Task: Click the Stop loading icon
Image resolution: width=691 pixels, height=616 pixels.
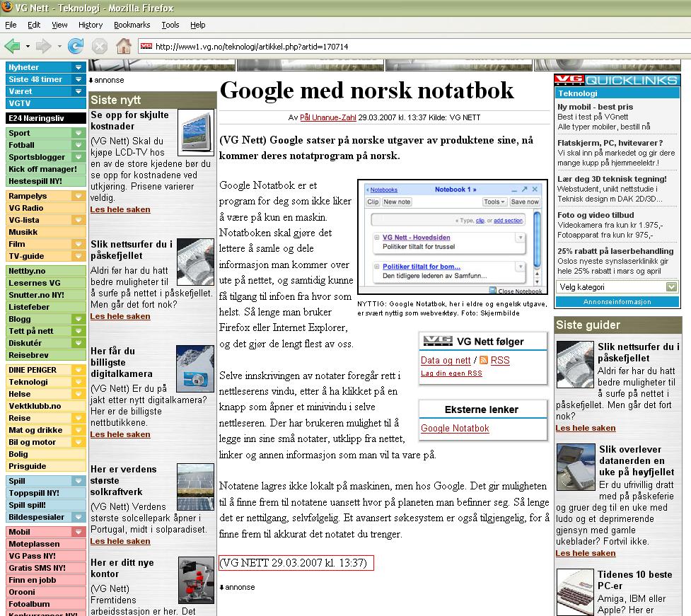Action: [100, 46]
